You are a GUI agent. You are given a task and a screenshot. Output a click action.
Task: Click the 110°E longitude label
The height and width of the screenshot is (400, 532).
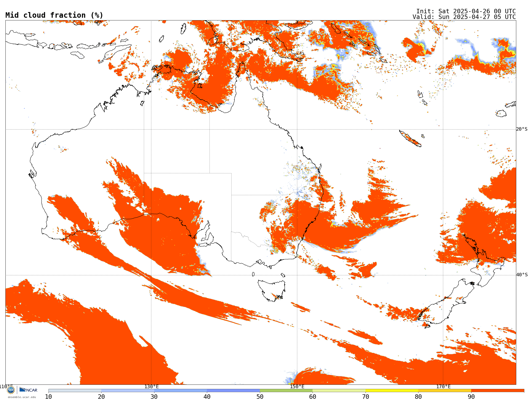click(6, 386)
